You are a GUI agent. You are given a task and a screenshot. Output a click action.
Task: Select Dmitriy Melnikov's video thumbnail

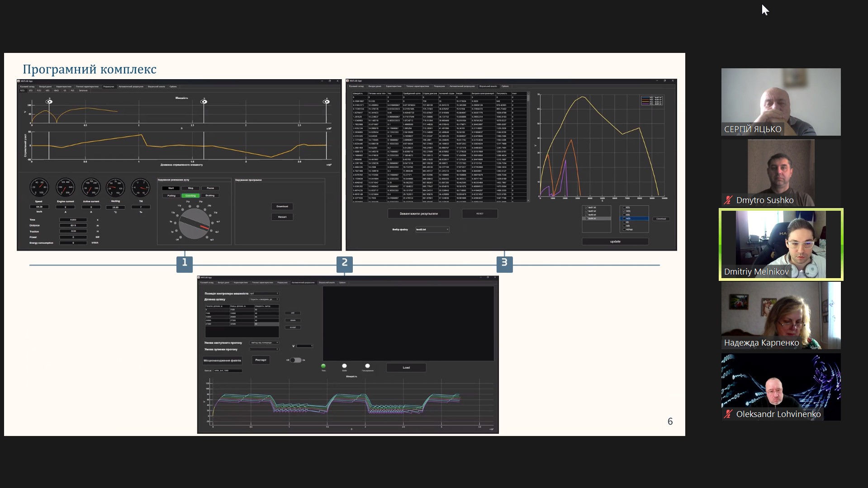(781, 244)
